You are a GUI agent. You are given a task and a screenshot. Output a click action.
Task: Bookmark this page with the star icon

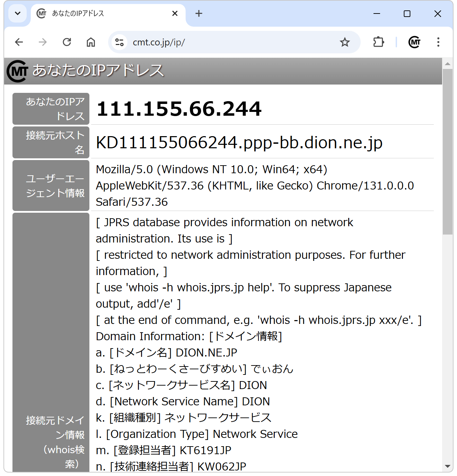[345, 42]
